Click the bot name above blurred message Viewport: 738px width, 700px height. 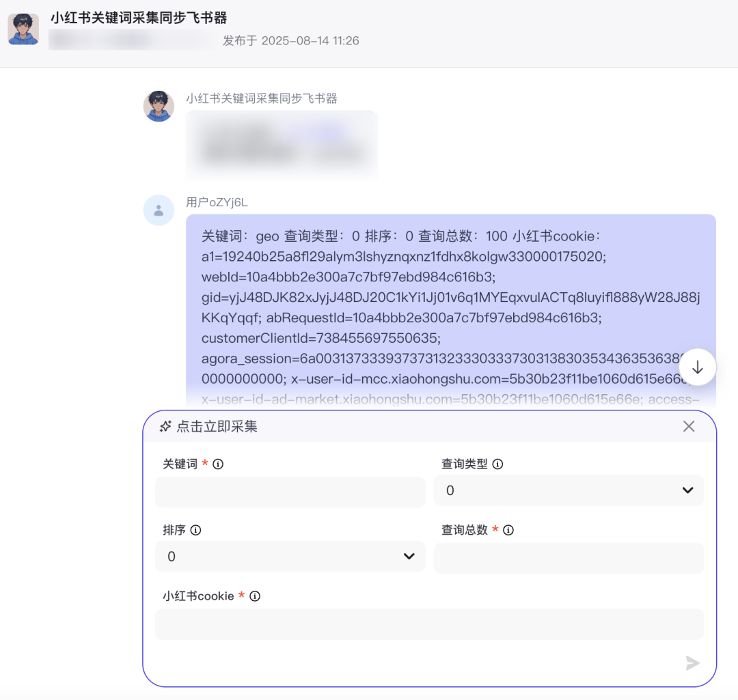(262, 98)
